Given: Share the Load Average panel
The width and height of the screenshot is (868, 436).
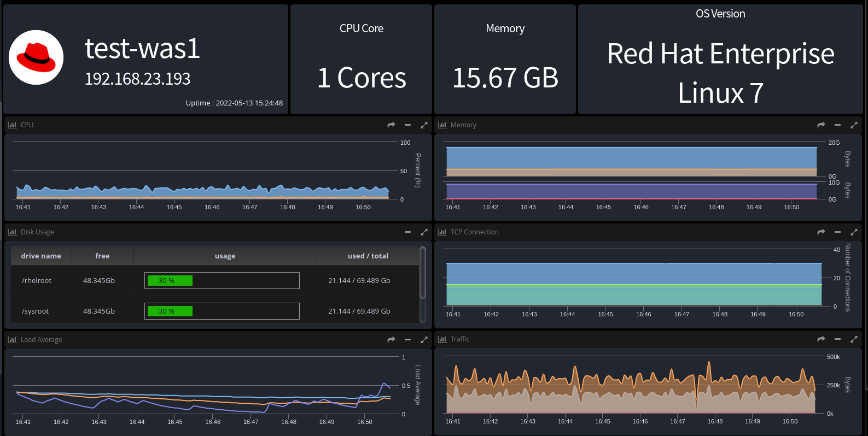Looking at the screenshot, I should tap(391, 340).
